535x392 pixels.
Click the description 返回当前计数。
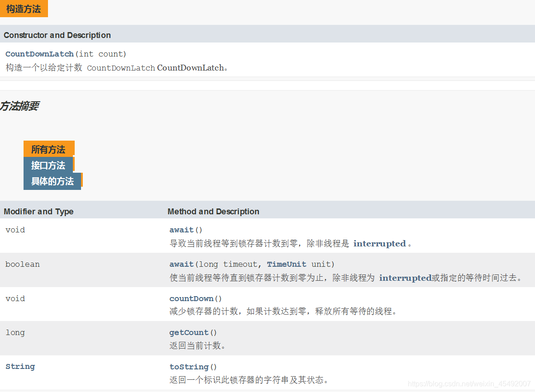pos(197,345)
